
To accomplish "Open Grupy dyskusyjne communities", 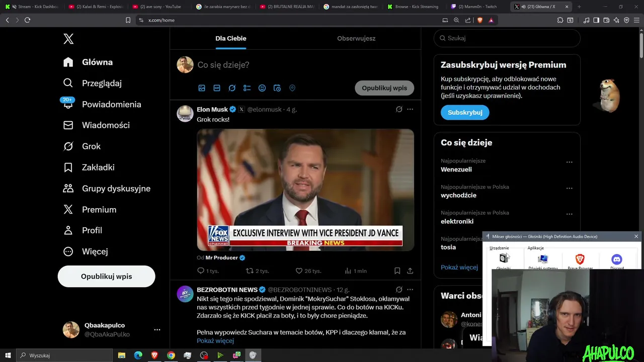I will [107, 189].
